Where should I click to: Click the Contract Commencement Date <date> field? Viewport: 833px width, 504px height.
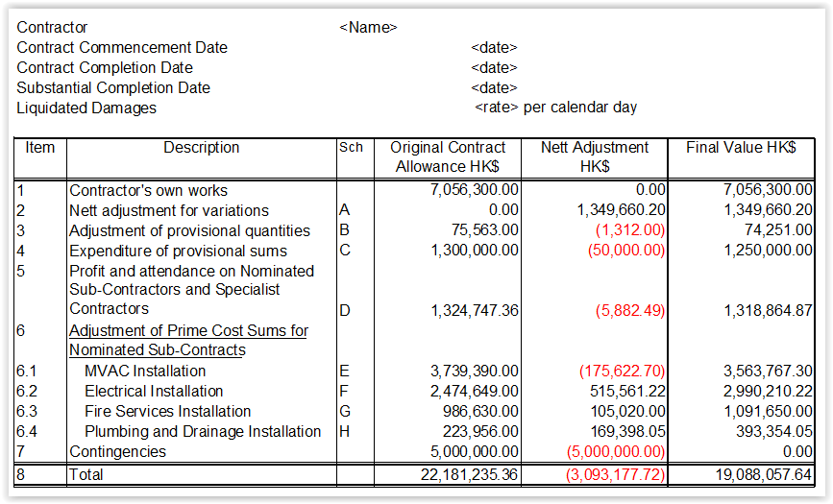pyautogui.click(x=494, y=47)
